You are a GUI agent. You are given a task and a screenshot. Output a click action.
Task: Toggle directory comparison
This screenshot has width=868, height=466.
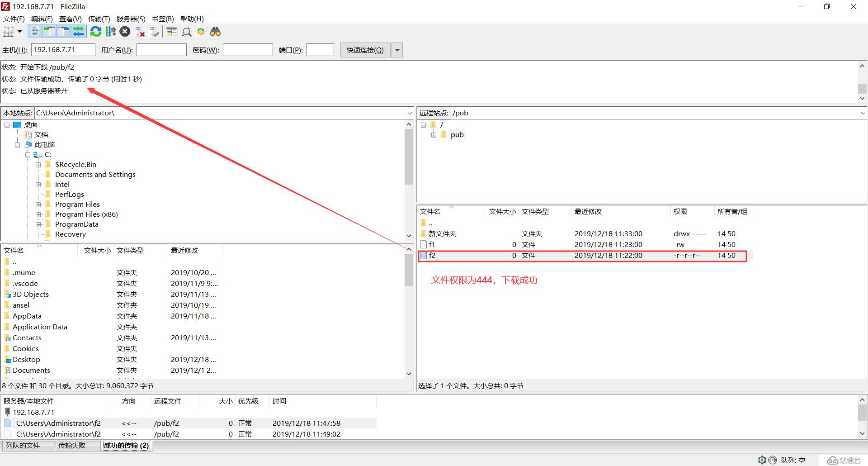186,32
